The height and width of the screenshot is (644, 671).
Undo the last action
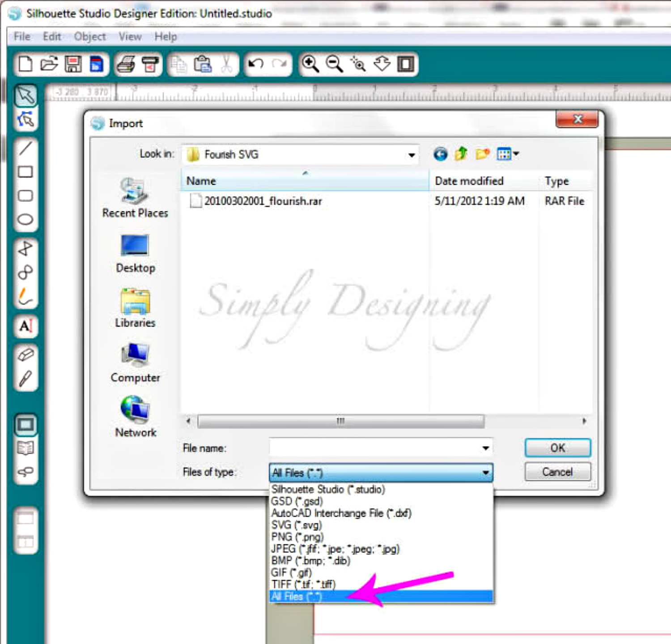(x=256, y=64)
